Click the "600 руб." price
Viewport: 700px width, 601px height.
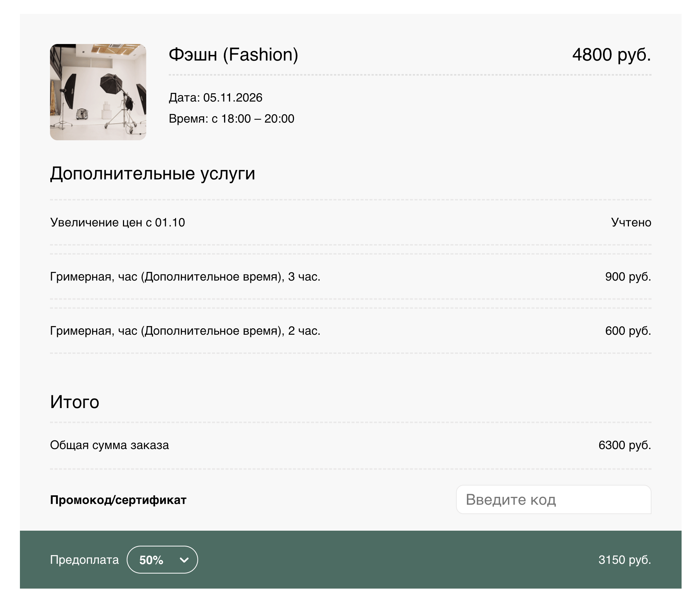coord(628,331)
